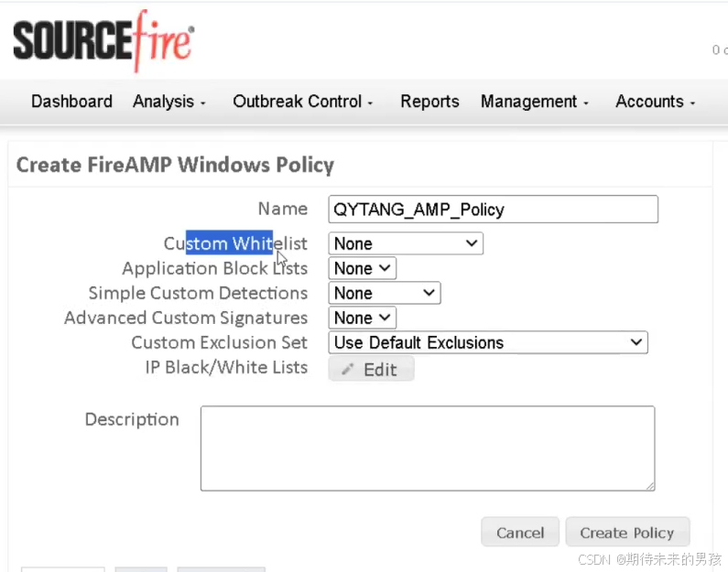
Task: Cancel the policy creation
Action: (520, 532)
